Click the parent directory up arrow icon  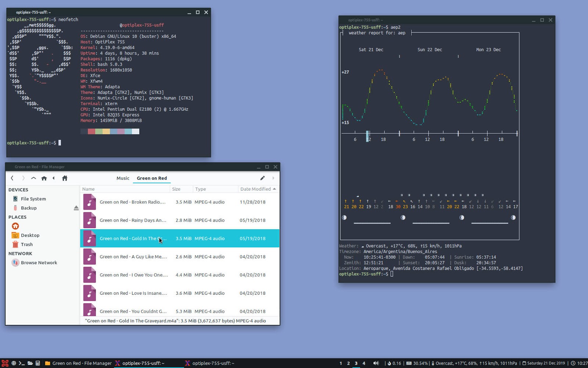tap(33, 178)
